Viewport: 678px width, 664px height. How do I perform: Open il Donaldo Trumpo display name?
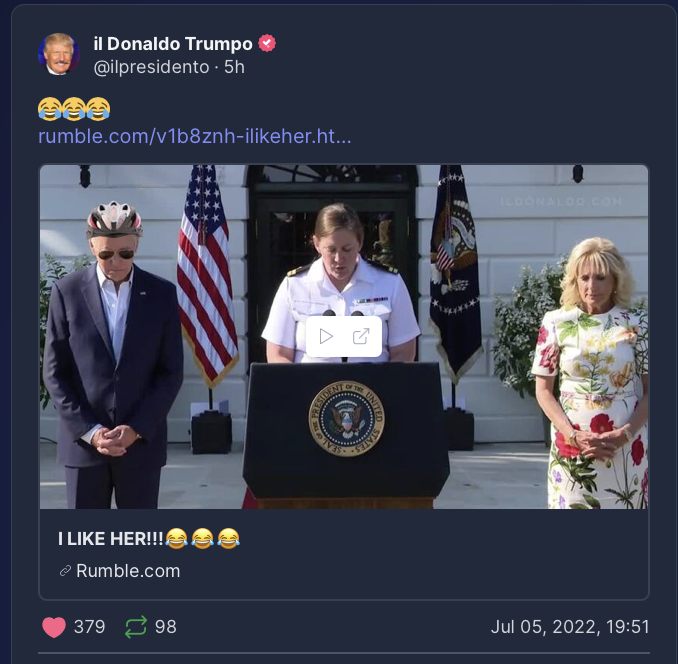tap(173, 44)
